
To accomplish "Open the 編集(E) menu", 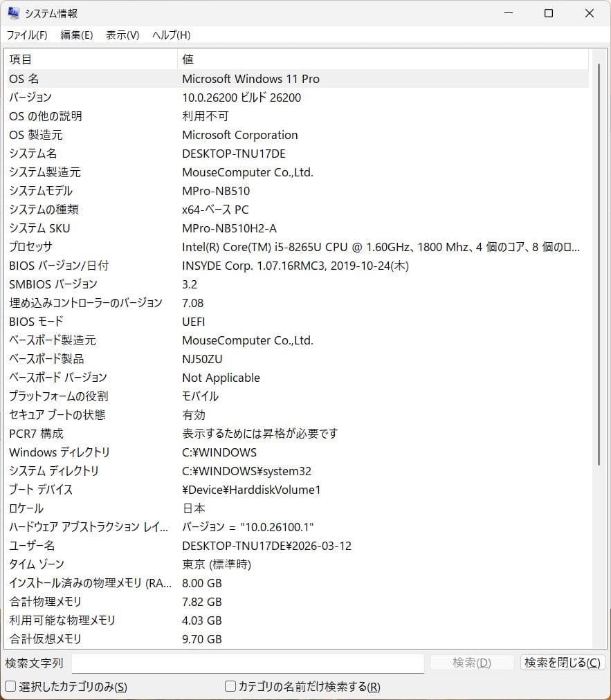I will 76,35.
